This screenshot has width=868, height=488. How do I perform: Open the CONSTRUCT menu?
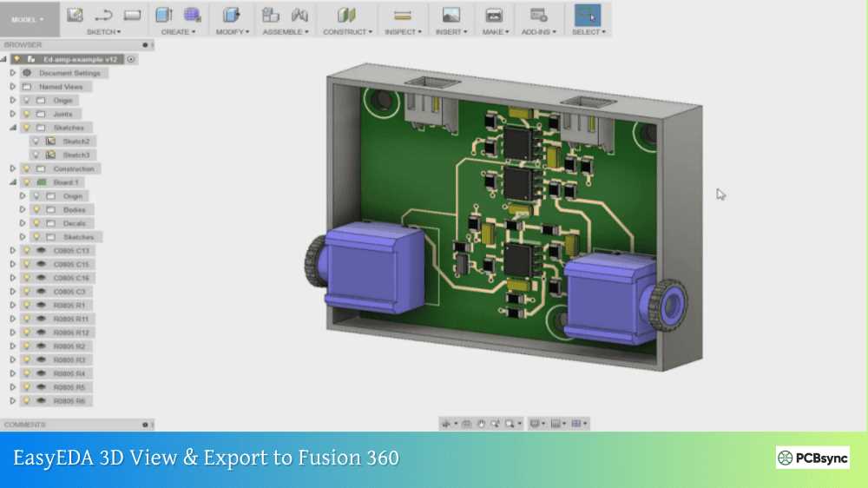click(x=348, y=32)
